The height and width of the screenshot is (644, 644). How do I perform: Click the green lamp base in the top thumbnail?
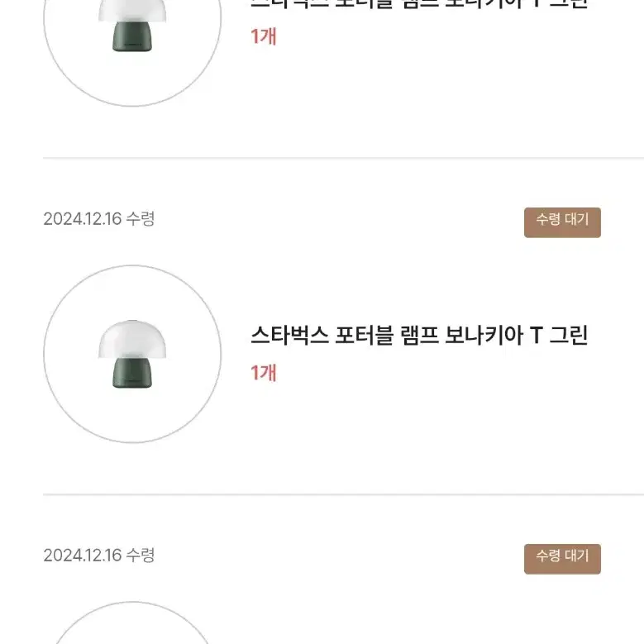132,36
